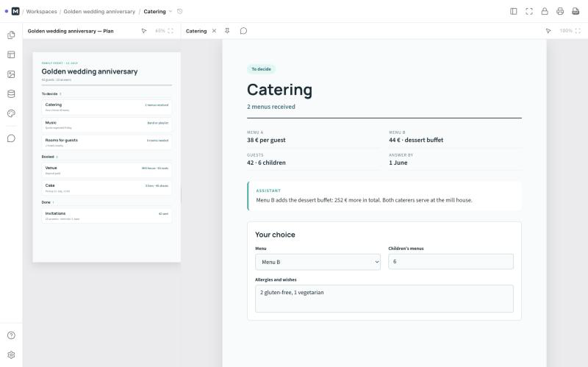Click the "44 € · dessert buffet" value
Screen dimensions: 588x367
point(416,140)
